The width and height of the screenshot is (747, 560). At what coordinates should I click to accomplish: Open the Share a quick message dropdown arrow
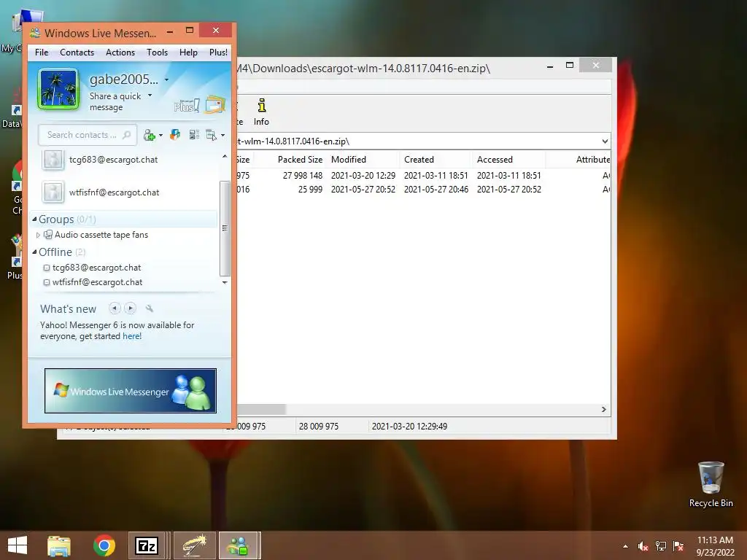pos(150,96)
